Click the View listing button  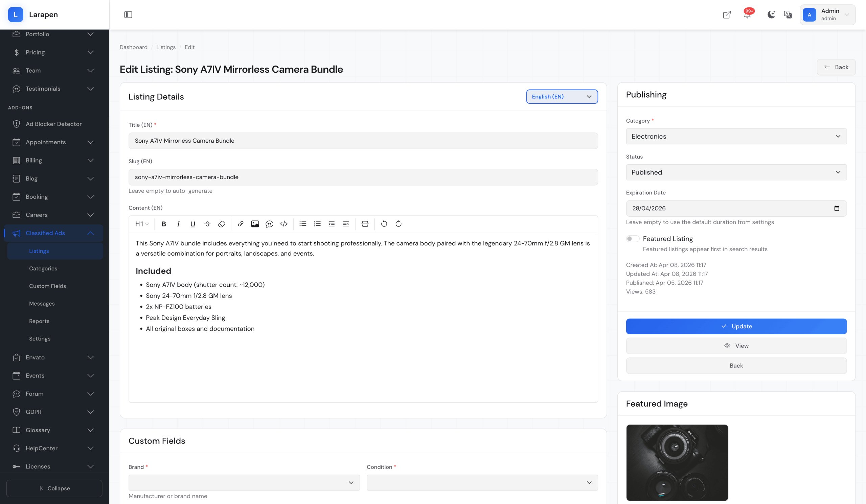click(736, 346)
